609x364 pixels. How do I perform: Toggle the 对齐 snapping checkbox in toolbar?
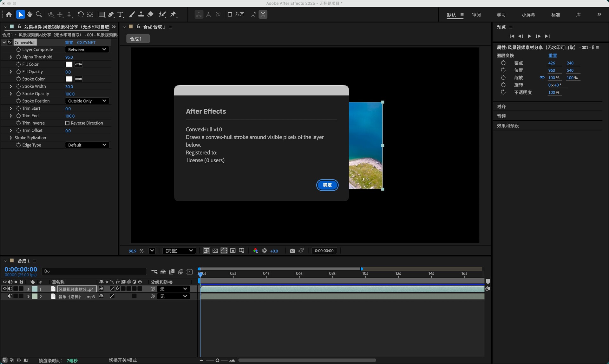click(x=230, y=14)
